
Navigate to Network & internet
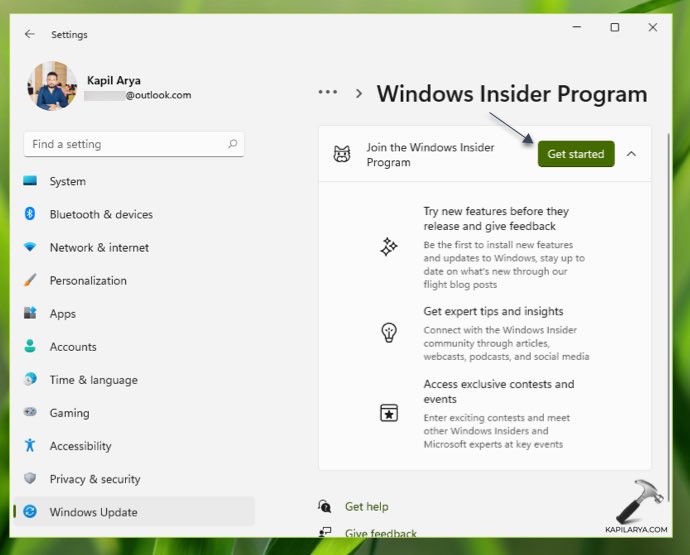99,247
